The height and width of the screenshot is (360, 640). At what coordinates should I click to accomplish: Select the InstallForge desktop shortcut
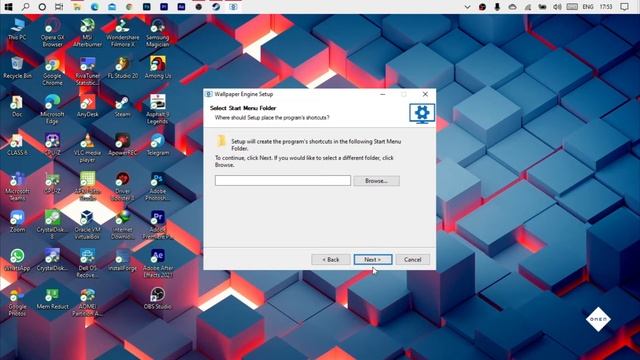pos(122,260)
